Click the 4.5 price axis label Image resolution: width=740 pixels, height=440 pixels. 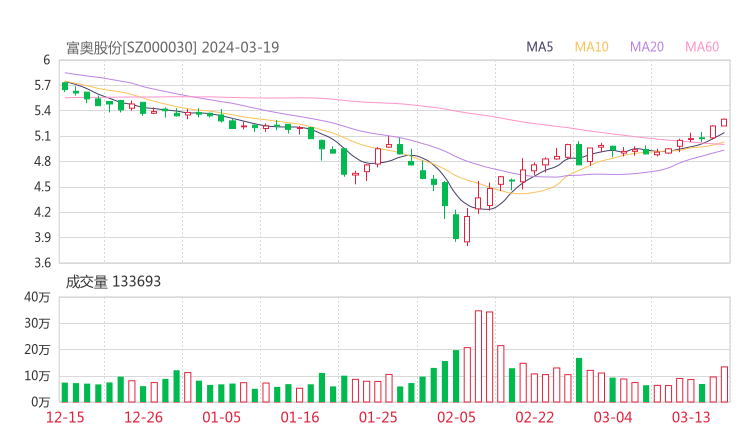point(42,187)
